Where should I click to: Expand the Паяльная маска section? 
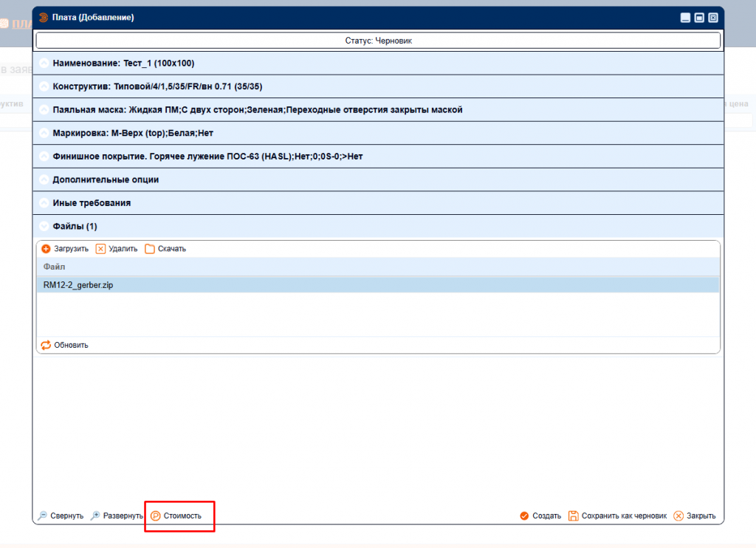(44, 110)
